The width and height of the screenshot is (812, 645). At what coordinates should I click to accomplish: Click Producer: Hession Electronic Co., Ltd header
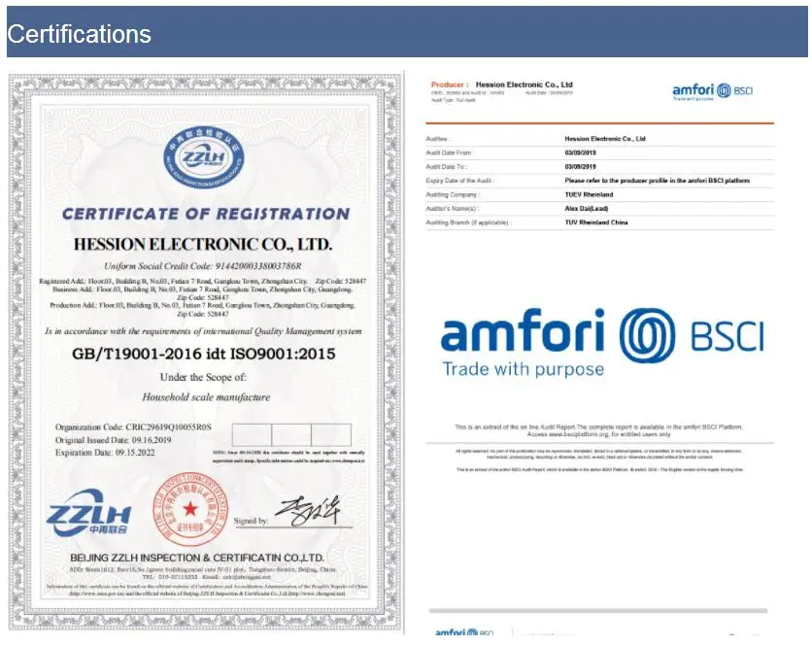click(501, 85)
